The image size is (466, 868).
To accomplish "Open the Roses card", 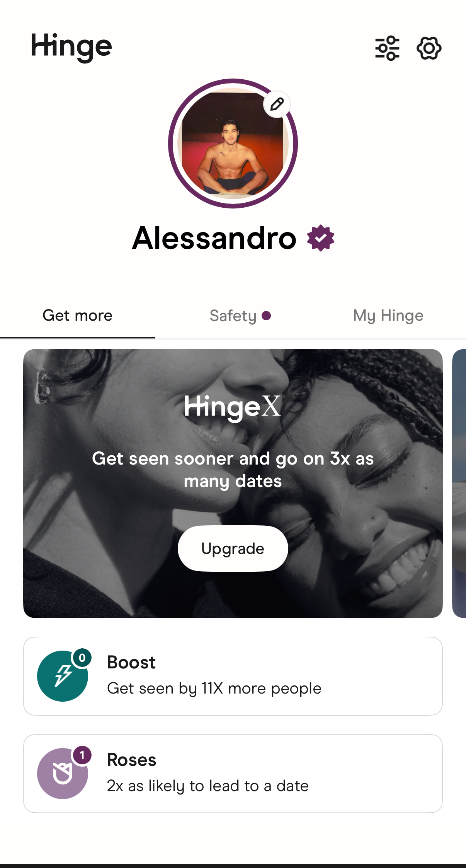I will coord(233,774).
